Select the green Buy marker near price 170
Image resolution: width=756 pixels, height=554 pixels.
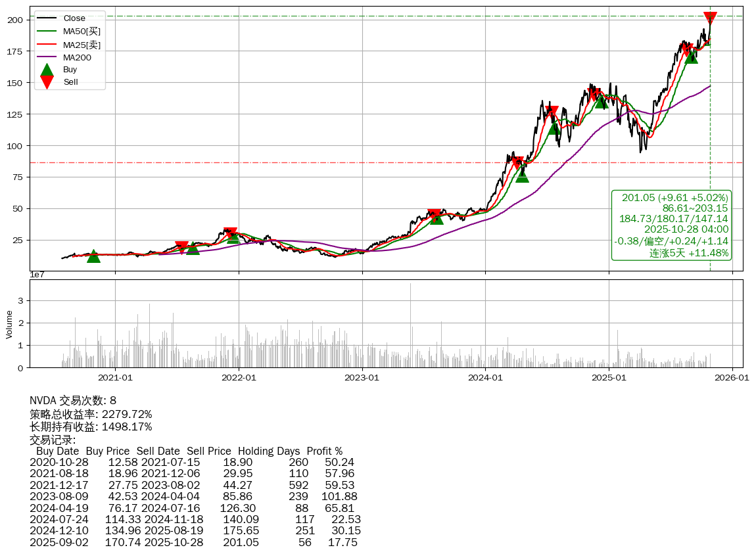pos(691,57)
